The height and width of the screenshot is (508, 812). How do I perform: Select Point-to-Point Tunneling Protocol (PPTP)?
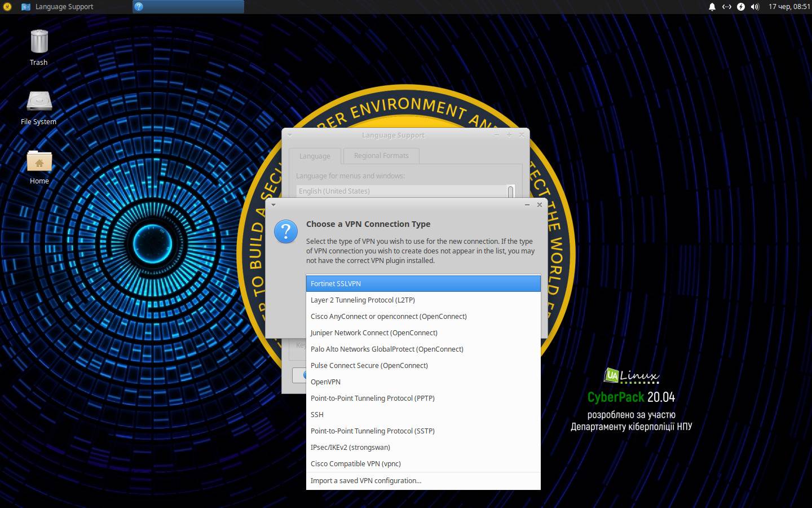tap(423, 398)
